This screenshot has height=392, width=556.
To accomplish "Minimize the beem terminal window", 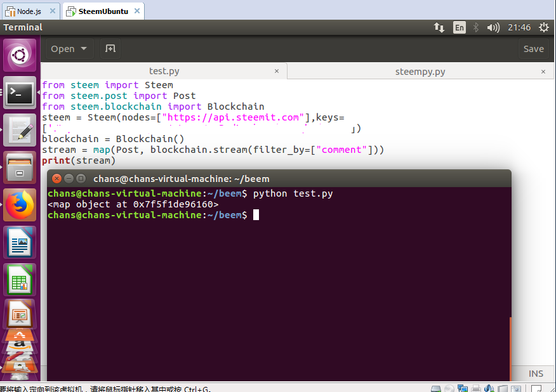I will tap(69, 179).
